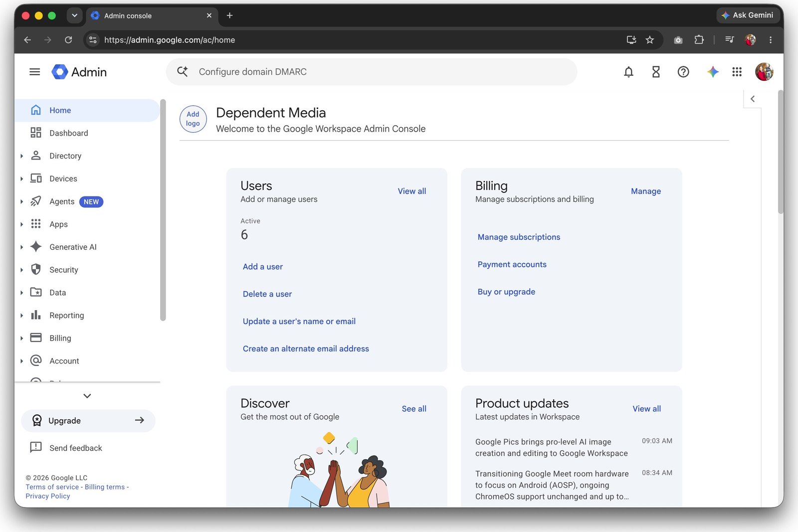Click the search sparkle icon in the search bar
Viewport: 798px width, 532px height.
coord(183,72)
